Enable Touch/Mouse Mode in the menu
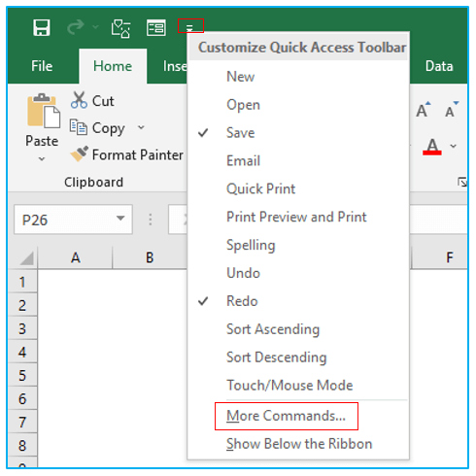 pos(298,386)
